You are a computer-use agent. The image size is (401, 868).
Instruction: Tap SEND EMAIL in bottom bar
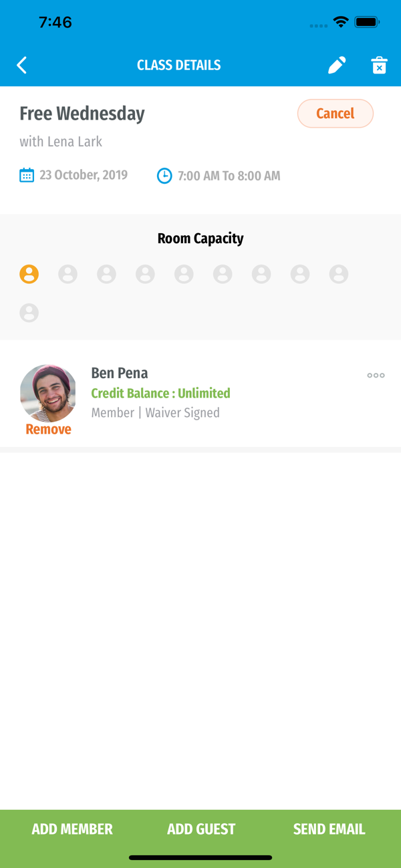pos(329,829)
